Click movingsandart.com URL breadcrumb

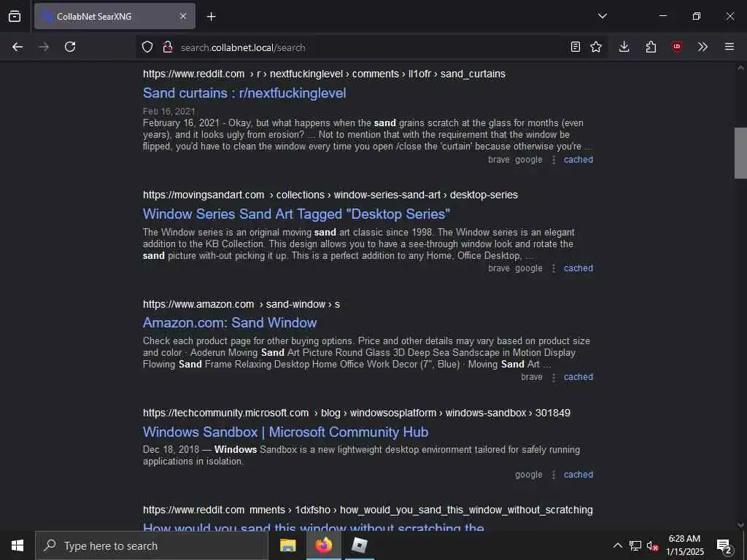[x=330, y=195]
